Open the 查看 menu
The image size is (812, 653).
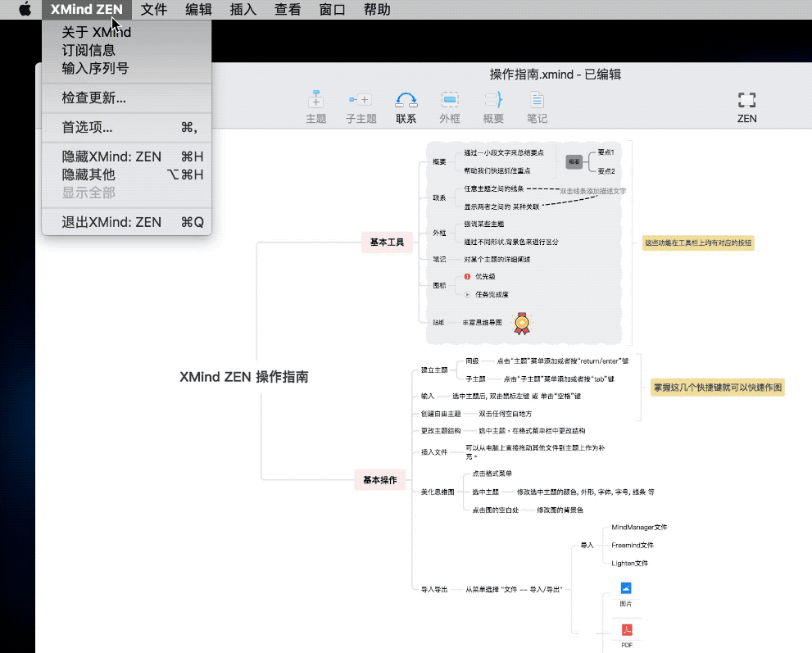pyautogui.click(x=288, y=9)
